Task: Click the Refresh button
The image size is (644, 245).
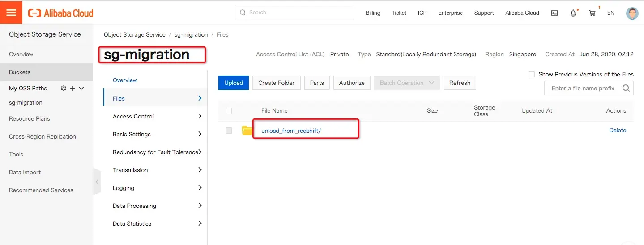Action: pyautogui.click(x=460, y=83)
